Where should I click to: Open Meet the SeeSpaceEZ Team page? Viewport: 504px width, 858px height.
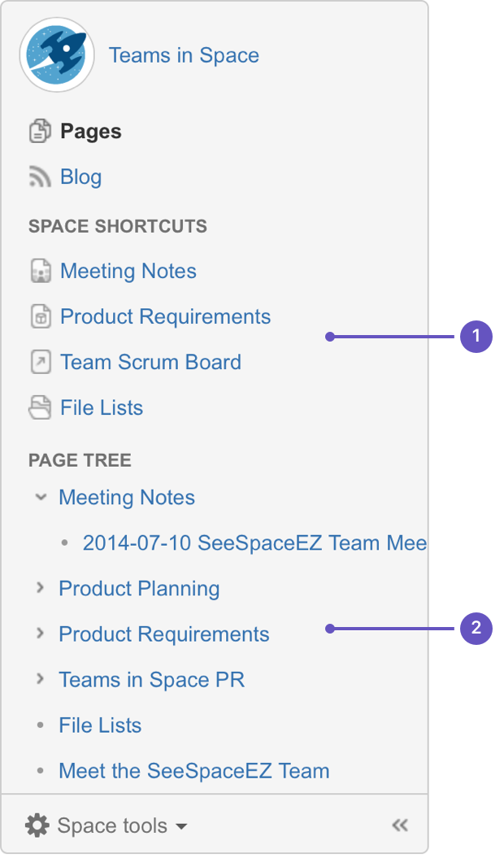194,771
